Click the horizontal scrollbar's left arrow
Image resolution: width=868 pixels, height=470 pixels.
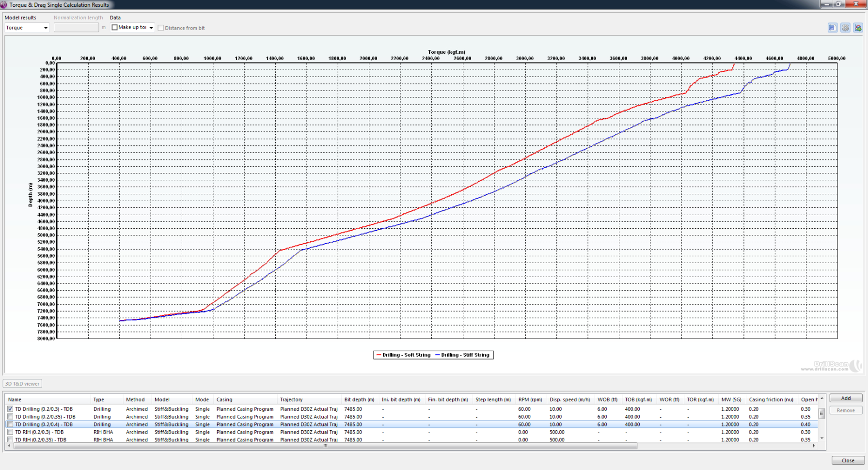pyautogui.click(x=9, y=446)
